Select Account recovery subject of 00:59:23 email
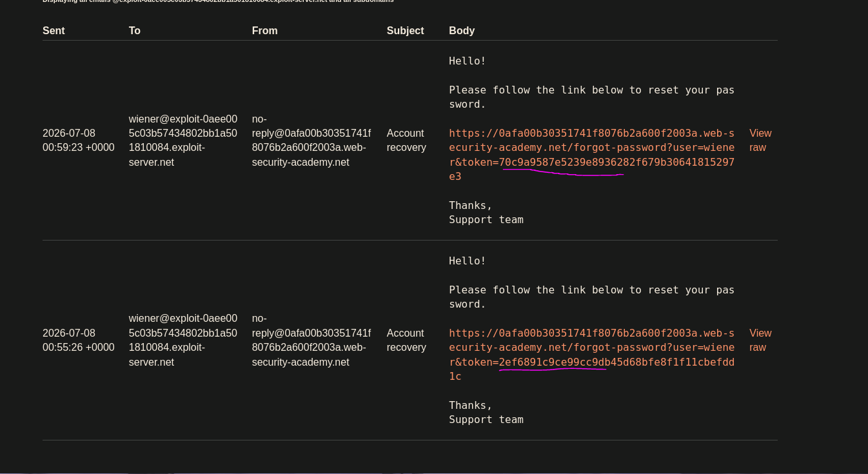 pos(406,140)
